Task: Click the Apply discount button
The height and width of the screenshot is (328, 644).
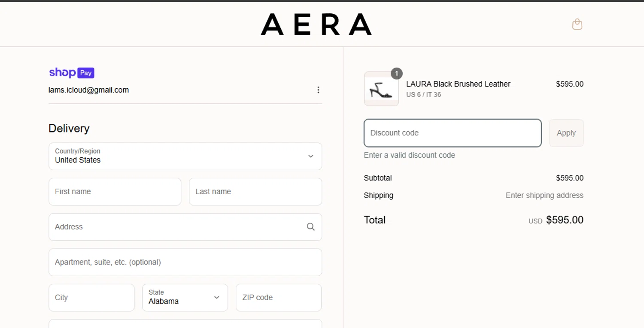Action: [566, 133]
